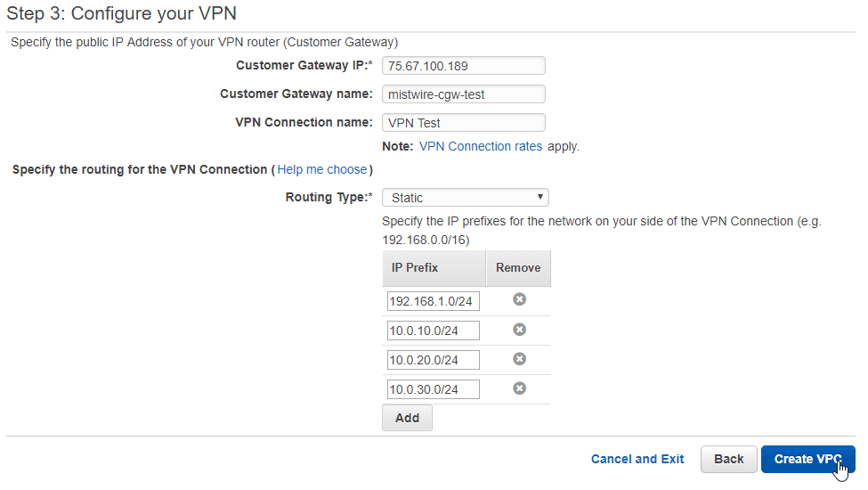Click Cancel and Exit link
This screenshot has height=490, width=868.
tap(637, 459)
